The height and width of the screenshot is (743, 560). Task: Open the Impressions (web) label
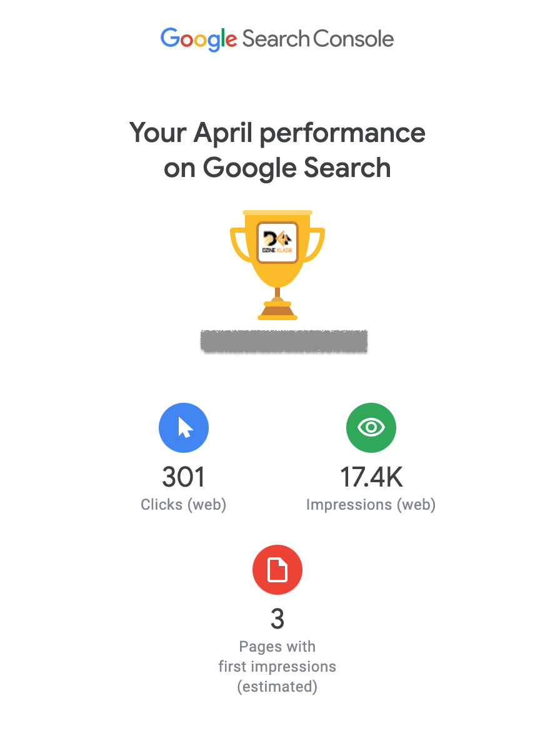tap(371, 505)
